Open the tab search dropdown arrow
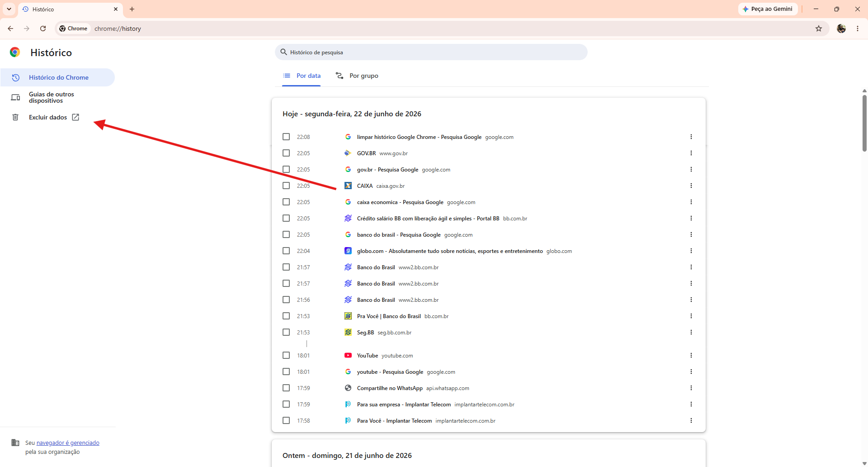This screenshot has height=467, width=868. (x=9, y=9)
